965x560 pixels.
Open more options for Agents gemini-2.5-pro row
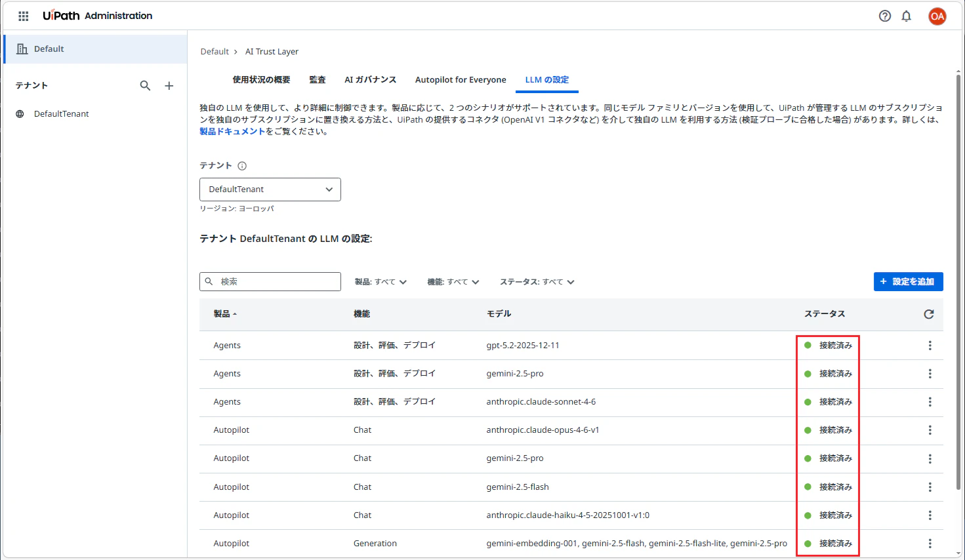coord(930,374)
